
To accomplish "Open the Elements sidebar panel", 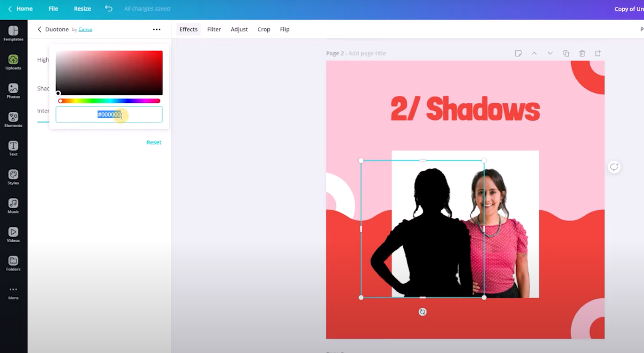I will (x=13, y=120).
